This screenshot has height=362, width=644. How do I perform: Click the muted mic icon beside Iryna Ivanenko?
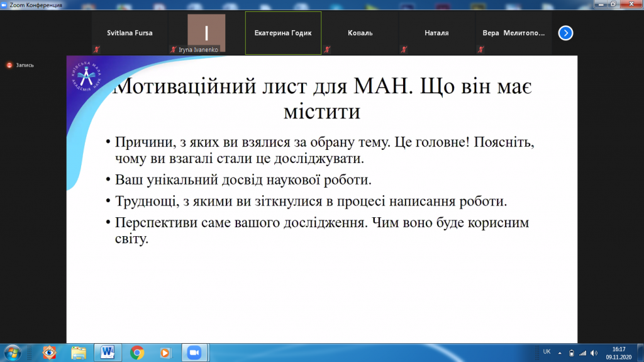pos(174,50)
